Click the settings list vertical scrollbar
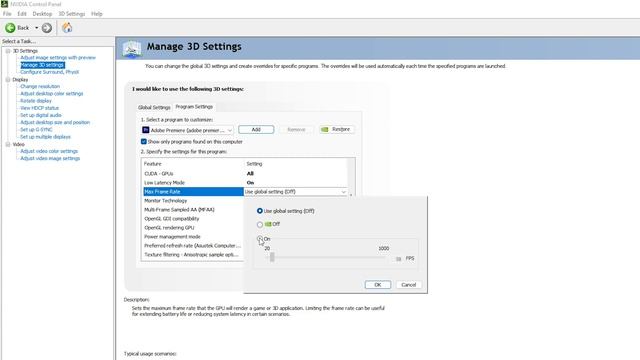The width and height of the screenshot is (640, 360). 351,176
